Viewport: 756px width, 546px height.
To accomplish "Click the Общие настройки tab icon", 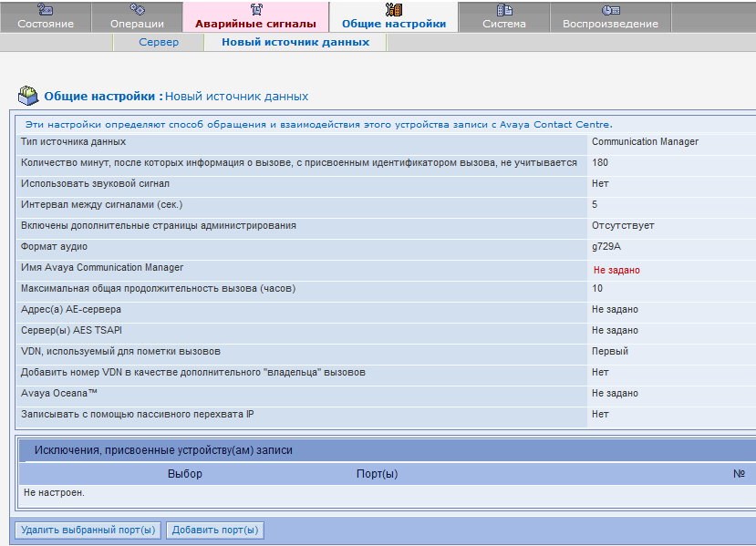I will click(x=393, y=9).
